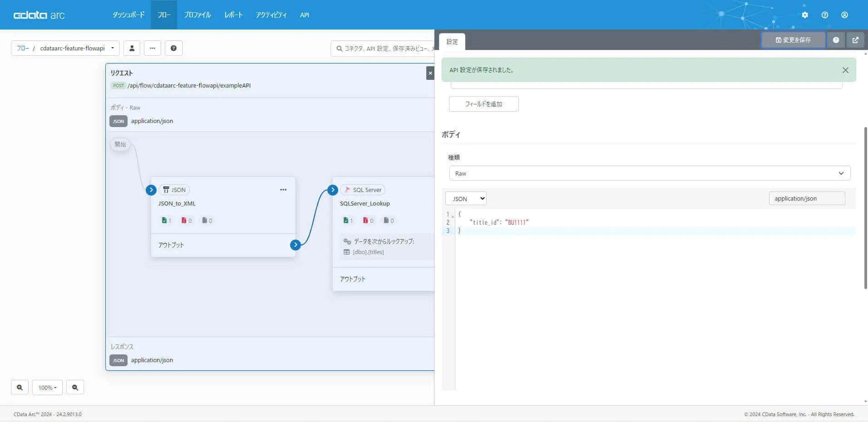Click the SQLServer_Lookup アウトプット label

(353, 279)
